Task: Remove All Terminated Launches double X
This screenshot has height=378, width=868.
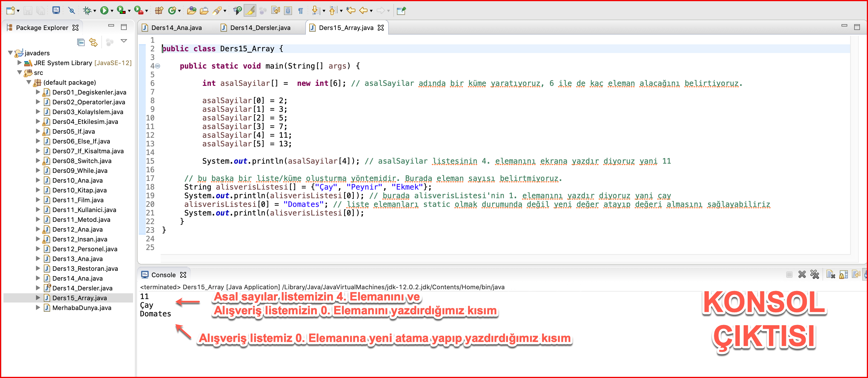Action: (815, 275)
